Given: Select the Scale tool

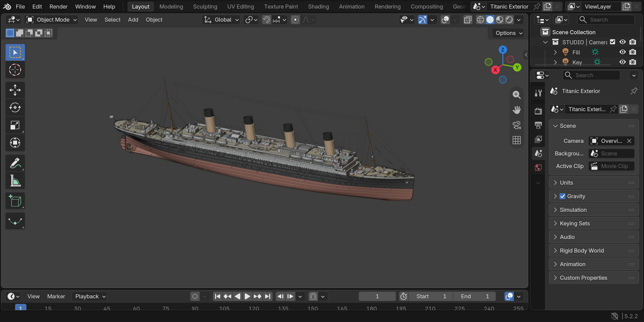Looking at the screenshot, I should tap(15, 125).
